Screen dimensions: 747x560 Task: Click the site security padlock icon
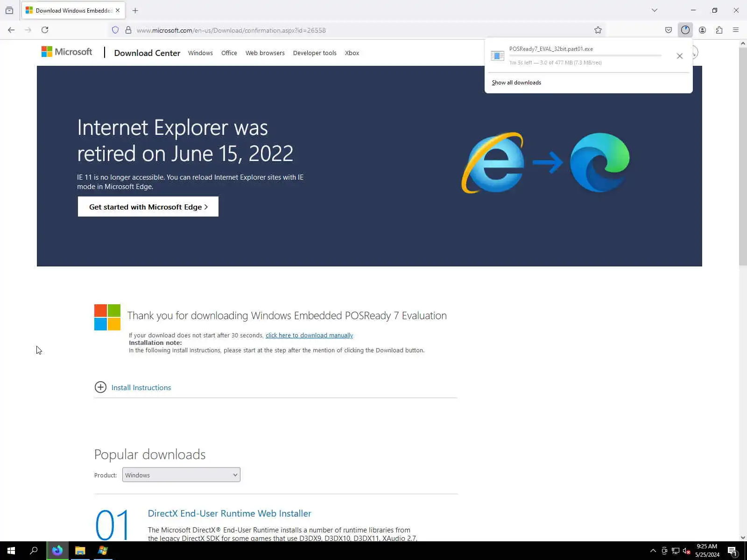click(x=128, y=30)
